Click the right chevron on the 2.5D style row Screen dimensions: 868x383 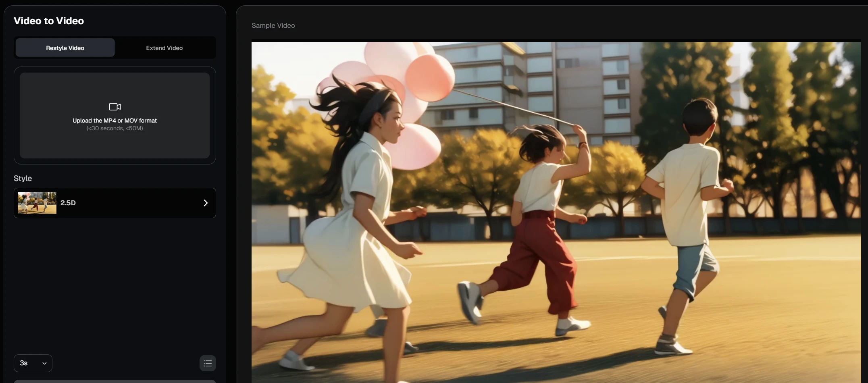[206, 203]
